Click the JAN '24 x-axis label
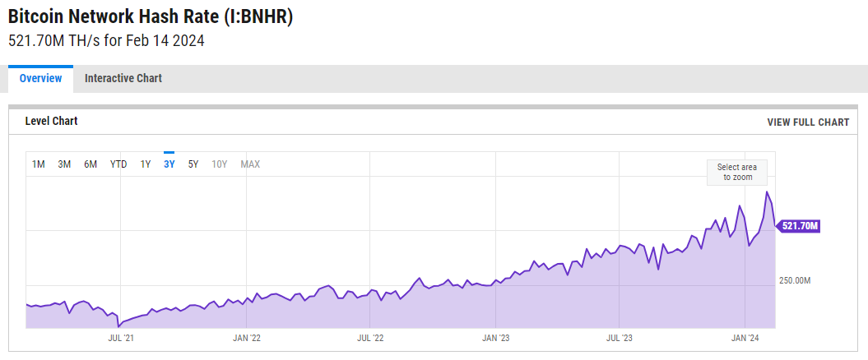Image resolution: width=868 pixels, height=360 pixels. tap(745, 338)
